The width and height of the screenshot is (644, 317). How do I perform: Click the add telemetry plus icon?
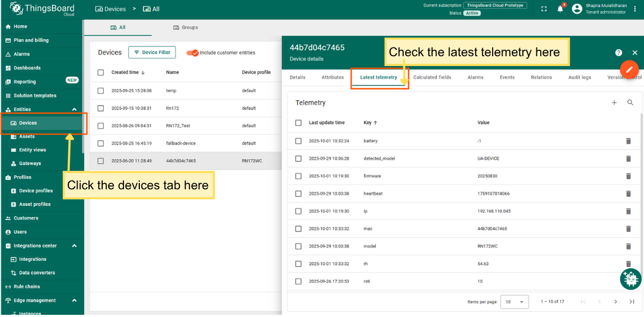point(614,103)
